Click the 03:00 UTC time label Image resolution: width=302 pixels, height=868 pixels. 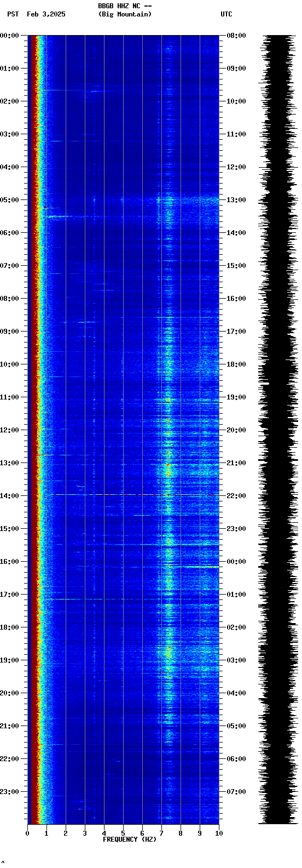236,660
